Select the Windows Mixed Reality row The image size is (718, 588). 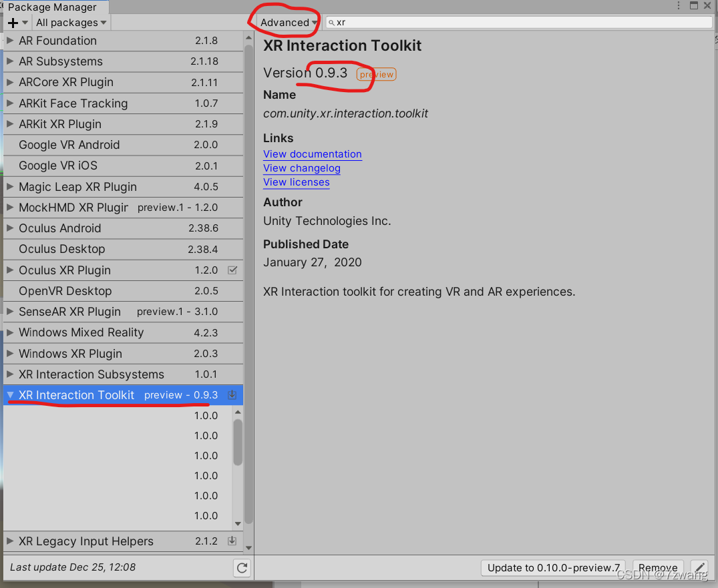point(123,332)
